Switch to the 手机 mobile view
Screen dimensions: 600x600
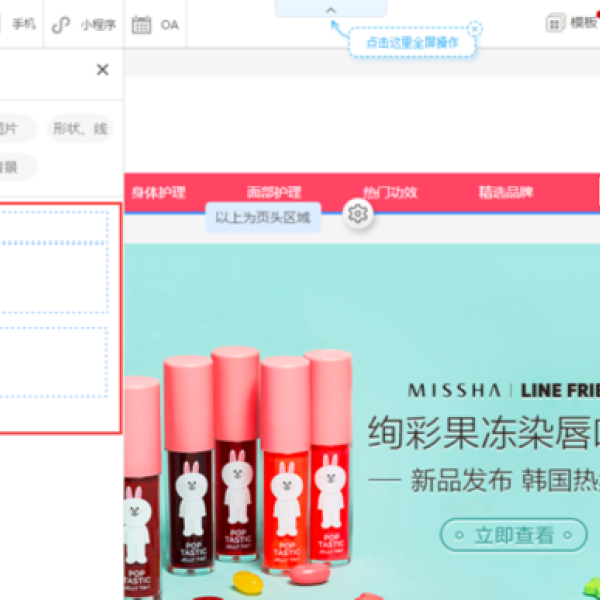[x=24, y=24]
